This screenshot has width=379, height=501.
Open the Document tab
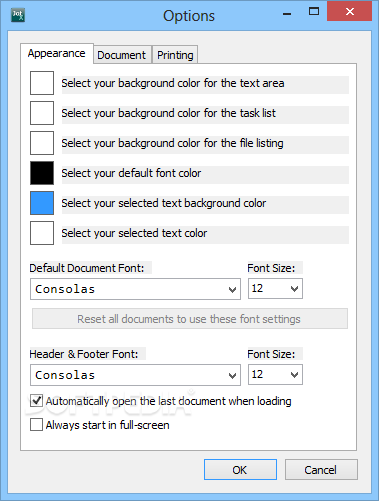pyautogui.click(x=122, y=55)
